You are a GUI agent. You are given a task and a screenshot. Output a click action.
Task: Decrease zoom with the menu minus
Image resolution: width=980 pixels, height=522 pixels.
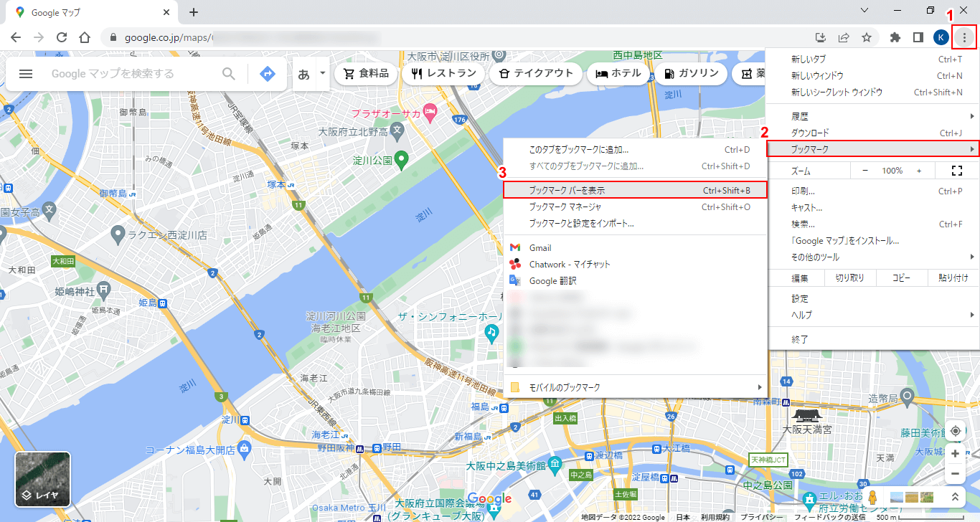[865, 171]
